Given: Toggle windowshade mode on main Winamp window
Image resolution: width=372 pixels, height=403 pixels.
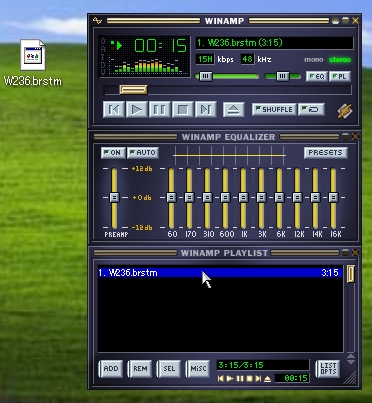Looking at the screenshot, I should click(x=345, y=21).
